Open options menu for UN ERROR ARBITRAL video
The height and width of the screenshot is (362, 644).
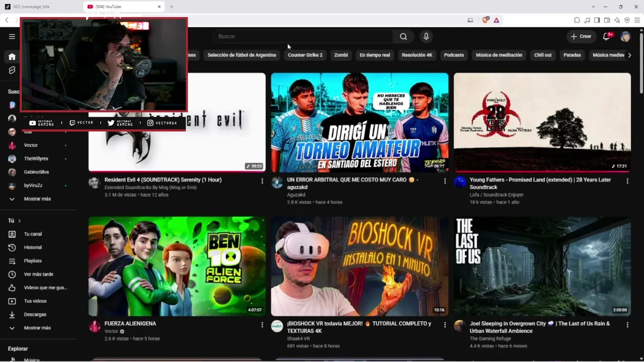click(x=445, y=181)
